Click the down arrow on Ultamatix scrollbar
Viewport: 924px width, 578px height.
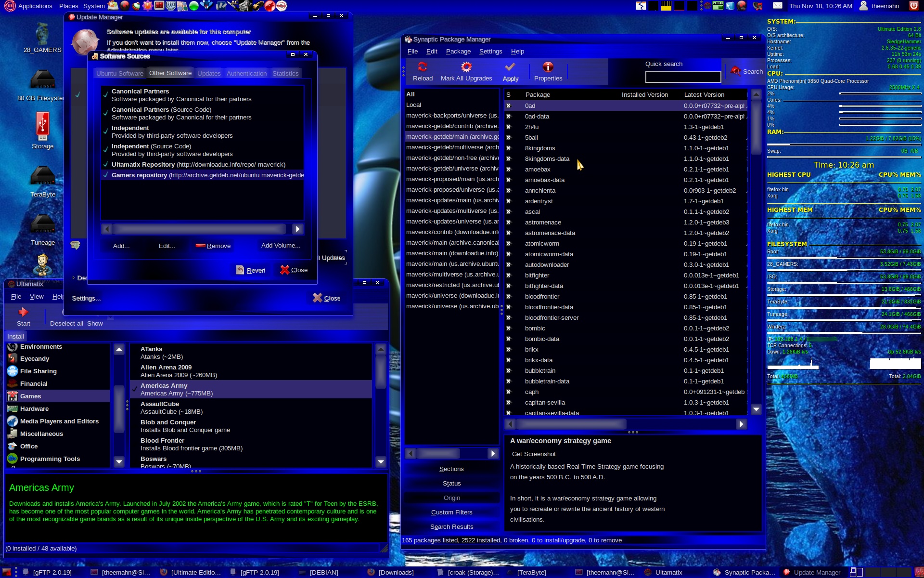point(118,461)
